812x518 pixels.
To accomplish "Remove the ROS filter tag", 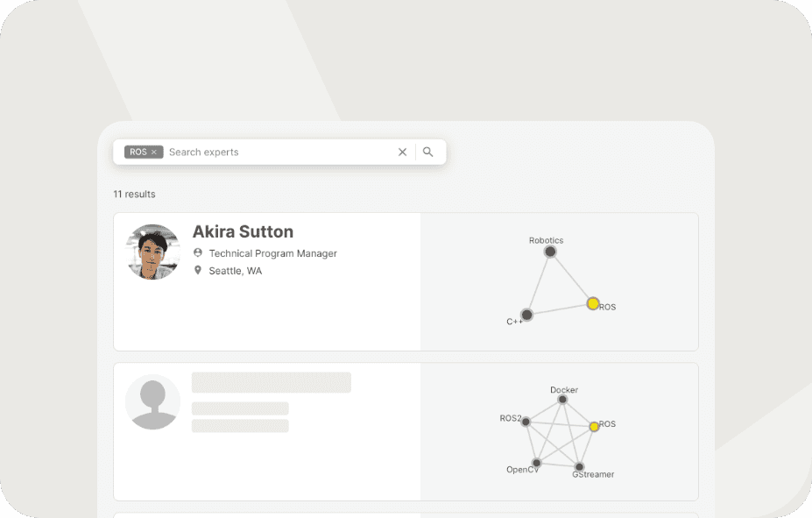I will (x=154, y=153).
